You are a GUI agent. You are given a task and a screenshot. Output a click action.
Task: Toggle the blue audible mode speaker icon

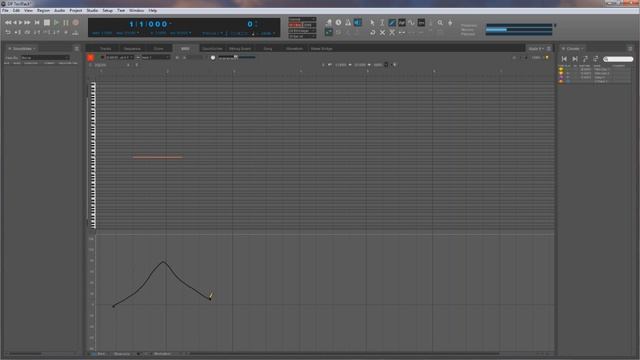coord(358,23)
